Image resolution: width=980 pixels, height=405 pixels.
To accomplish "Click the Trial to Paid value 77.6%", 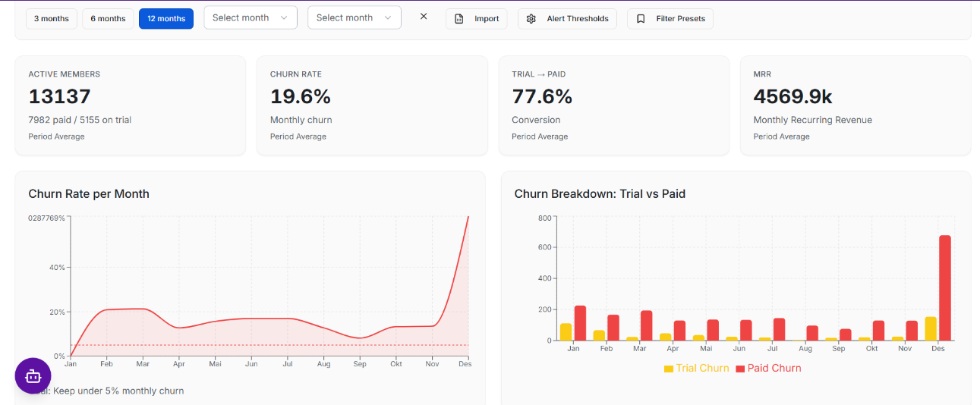I will (x=542, y=96).
